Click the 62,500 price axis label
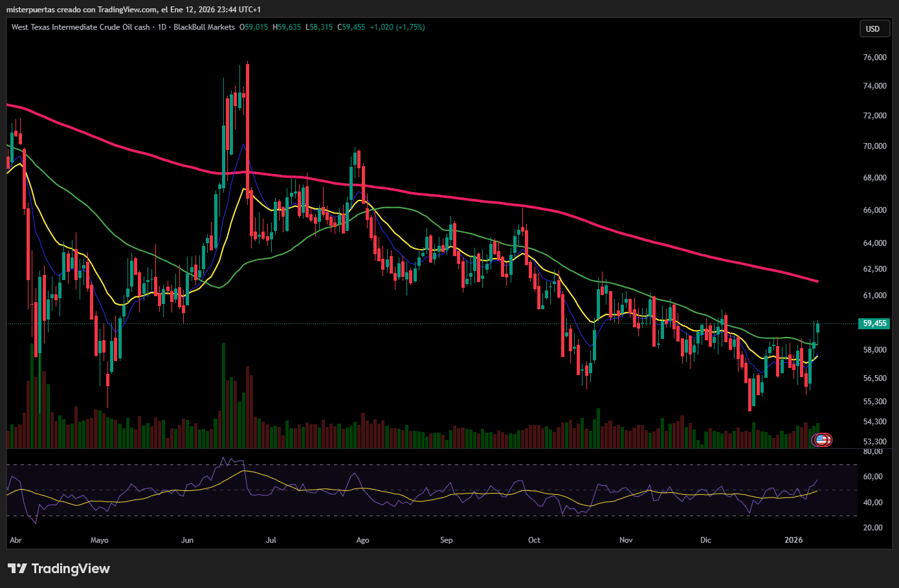The image size is (899, 588). [x=875, y=269]
